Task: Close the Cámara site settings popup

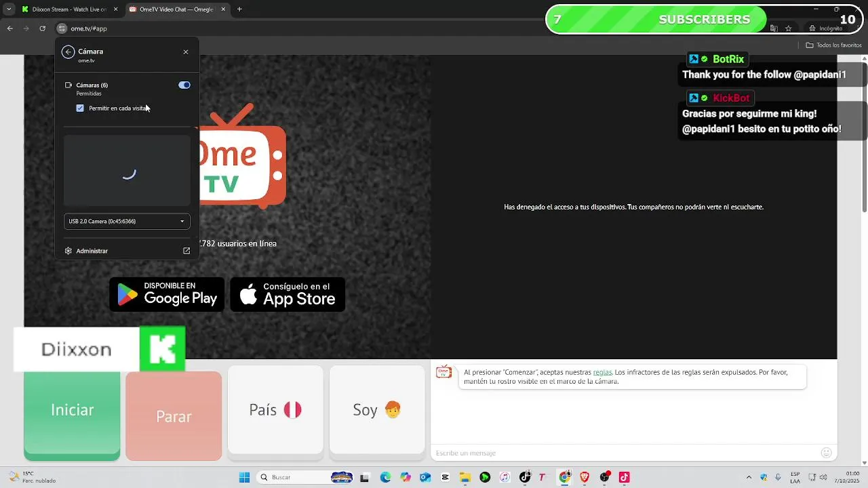Action: (x=186, y=52)
